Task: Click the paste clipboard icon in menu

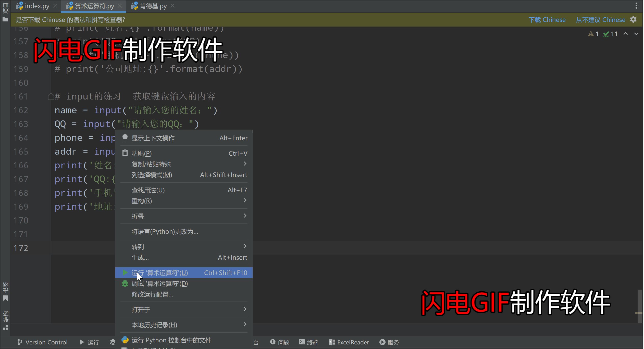Action: [125, 153]
